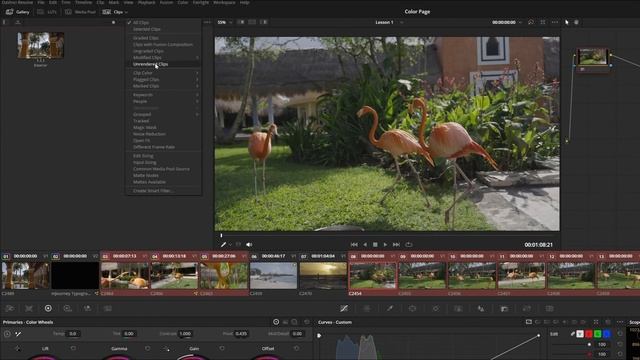The height and width of the screenshot is (360, 640).
Task: Toggle the Media Pool panel
Action: tap(80, 12)
